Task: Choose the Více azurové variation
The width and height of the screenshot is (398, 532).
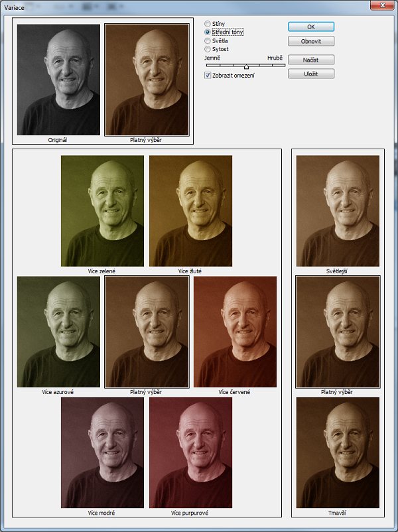Action: pyautogui.click(x=58, y=331)
